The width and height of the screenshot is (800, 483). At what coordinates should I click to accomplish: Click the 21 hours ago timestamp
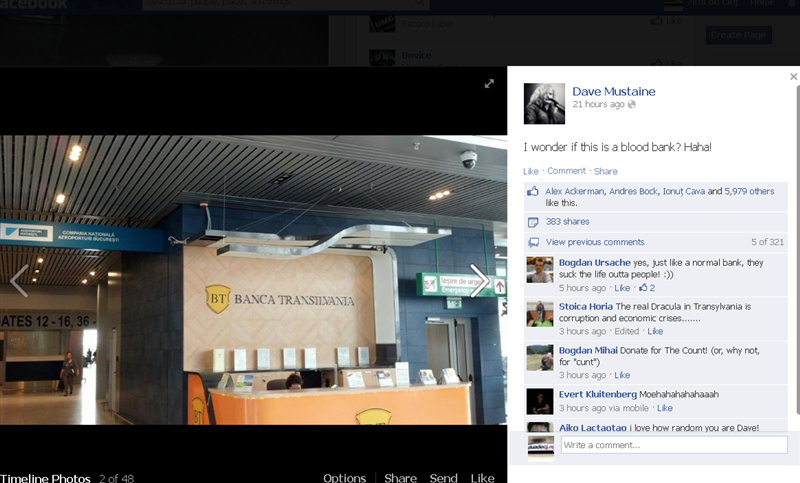[x=598, y=104]
